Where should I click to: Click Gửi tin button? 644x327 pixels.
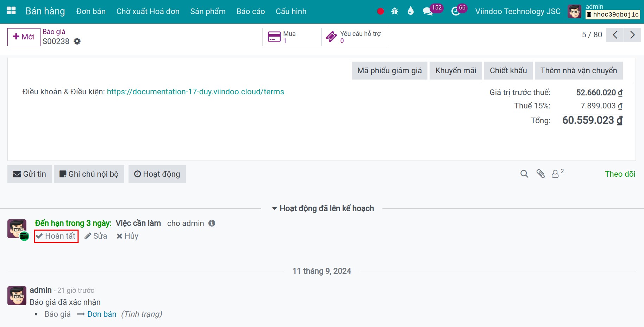tap(30, 174)
